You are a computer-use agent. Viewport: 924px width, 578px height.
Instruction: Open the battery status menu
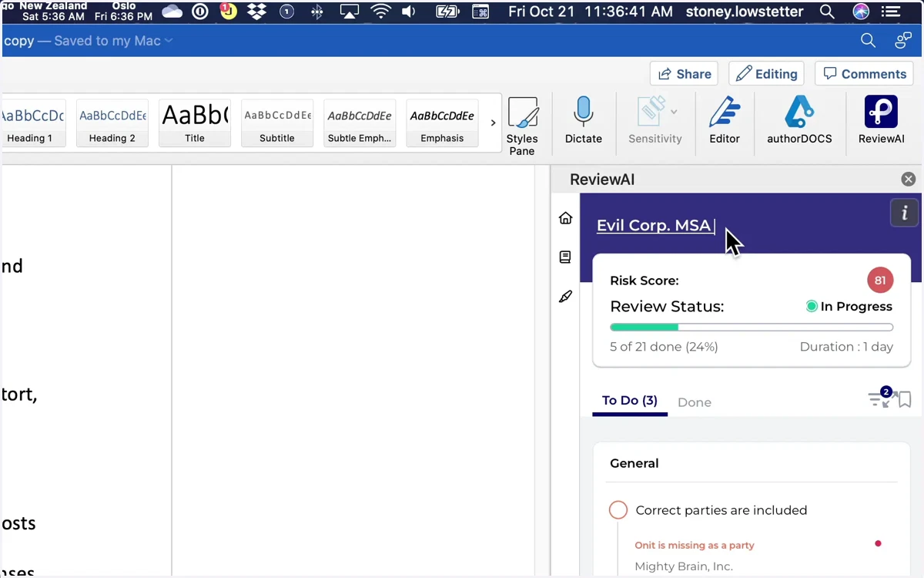447,12
